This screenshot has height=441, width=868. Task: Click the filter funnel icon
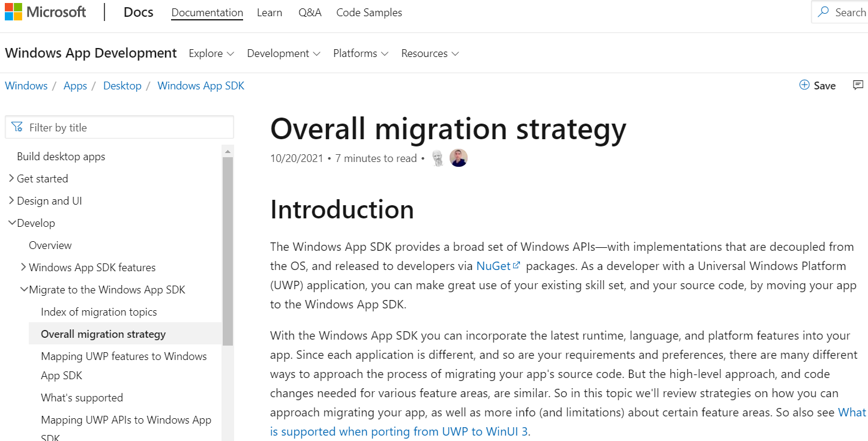tap(17, 127)
